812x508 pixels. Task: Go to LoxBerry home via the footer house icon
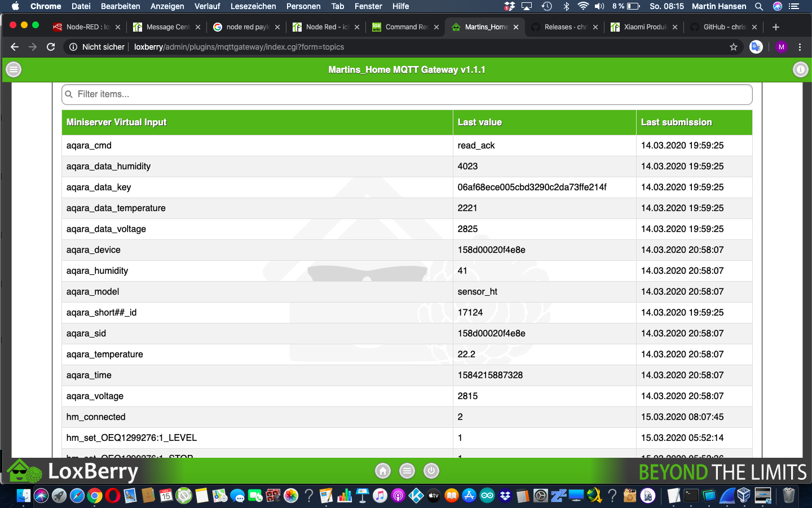pos(383,471)
